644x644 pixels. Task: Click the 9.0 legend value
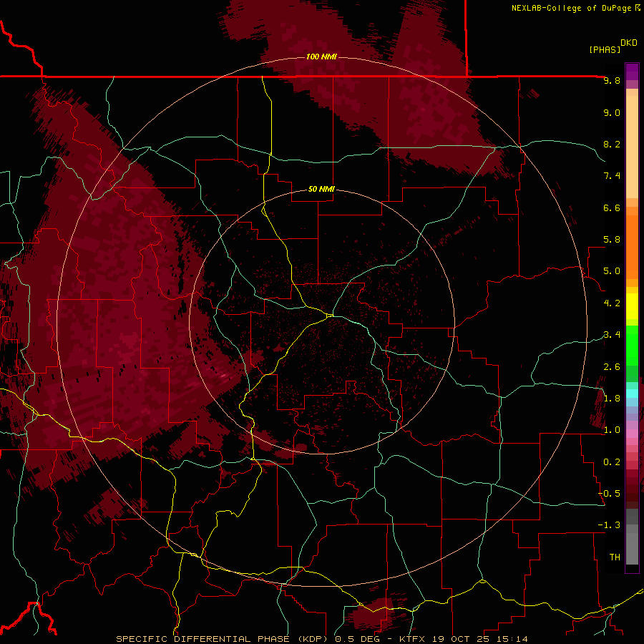612,113
